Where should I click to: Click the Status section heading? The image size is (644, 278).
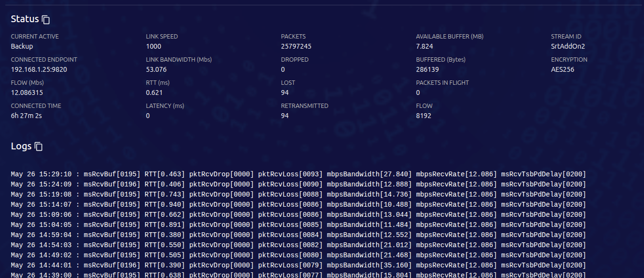(x=25, y=19)
